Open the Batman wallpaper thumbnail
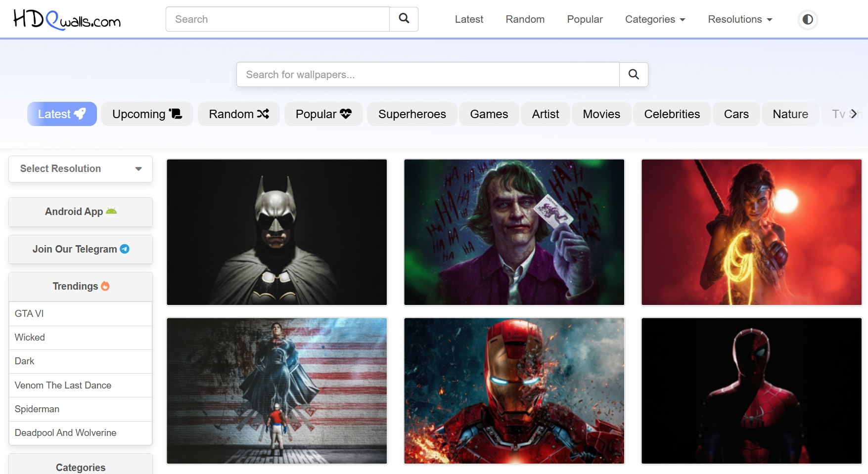 click(x=276, y=232)
